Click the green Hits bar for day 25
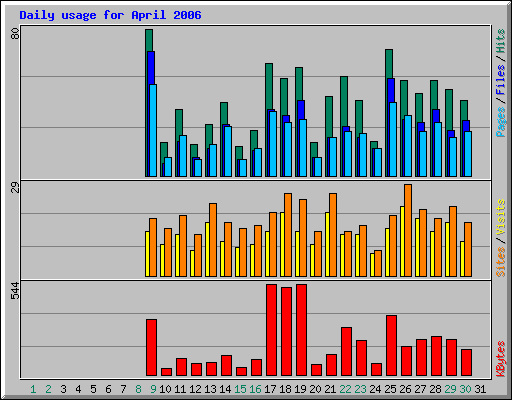This screenshot has width=512, height=400. click(x=389, y=64)
